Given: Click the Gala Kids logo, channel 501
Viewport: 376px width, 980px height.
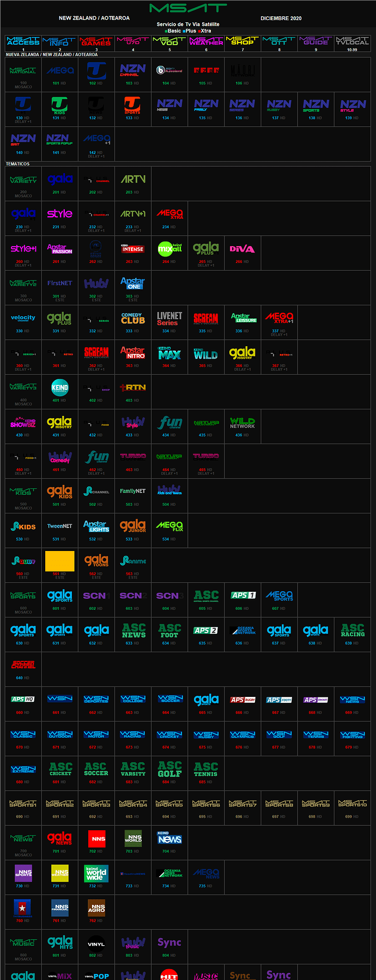Looking at the screenshot, I should (x=60, y=492).
